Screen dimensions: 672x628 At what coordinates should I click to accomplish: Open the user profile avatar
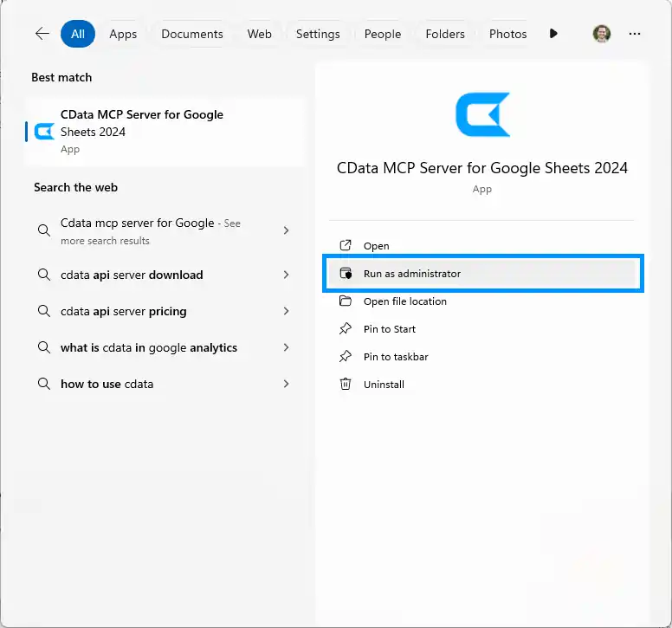[x=601, y=34]
